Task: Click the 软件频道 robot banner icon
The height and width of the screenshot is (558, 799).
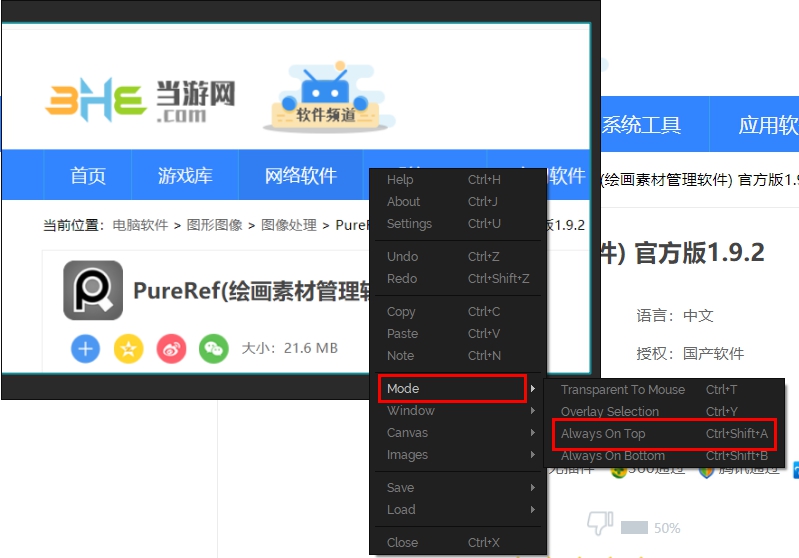Action: (329, 97)
